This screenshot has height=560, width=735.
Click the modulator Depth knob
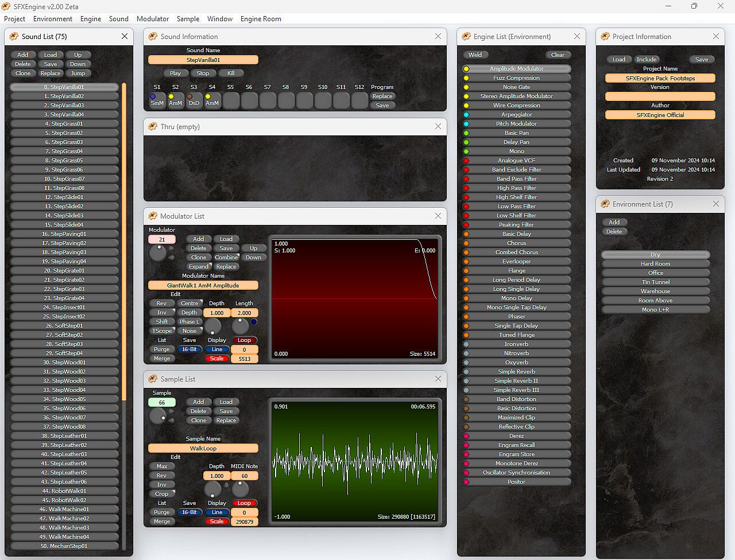click(x=213, y=326)
